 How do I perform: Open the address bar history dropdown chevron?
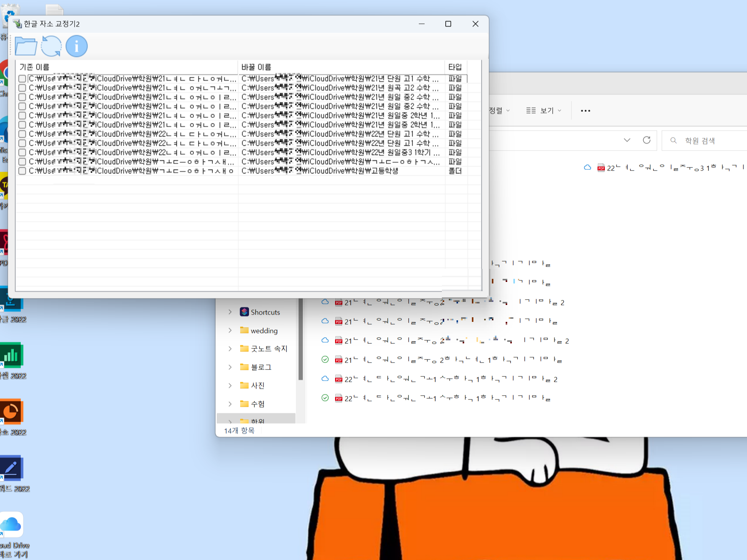(x=627, y=140)
